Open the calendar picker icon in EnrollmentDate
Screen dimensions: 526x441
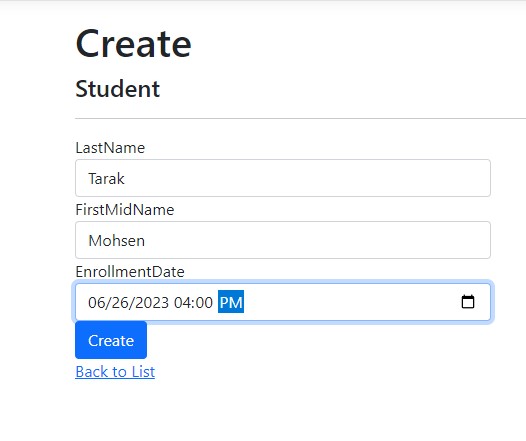(468, 302)
